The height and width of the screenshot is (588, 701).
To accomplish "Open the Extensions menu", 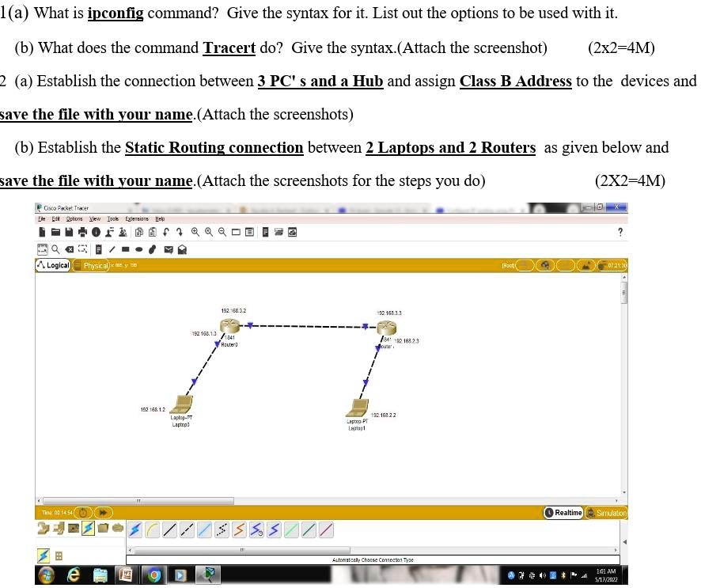I will point(139,219).
